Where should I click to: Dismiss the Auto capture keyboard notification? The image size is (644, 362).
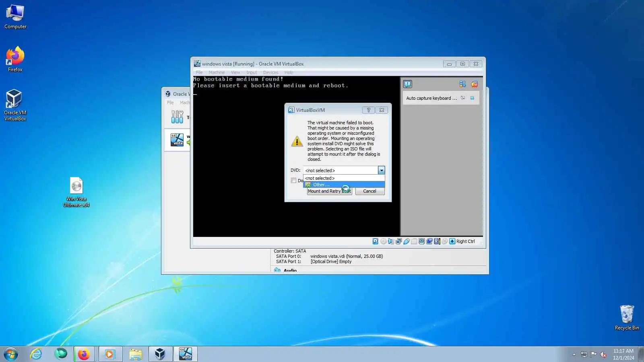point(472,98)
